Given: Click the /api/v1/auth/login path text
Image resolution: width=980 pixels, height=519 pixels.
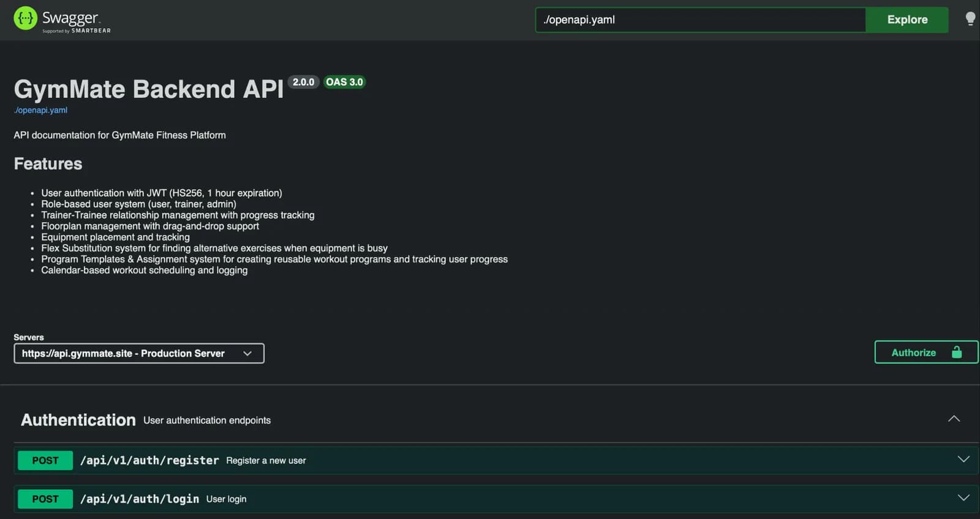Looking at the screenshot, I should tap(140, 499).
